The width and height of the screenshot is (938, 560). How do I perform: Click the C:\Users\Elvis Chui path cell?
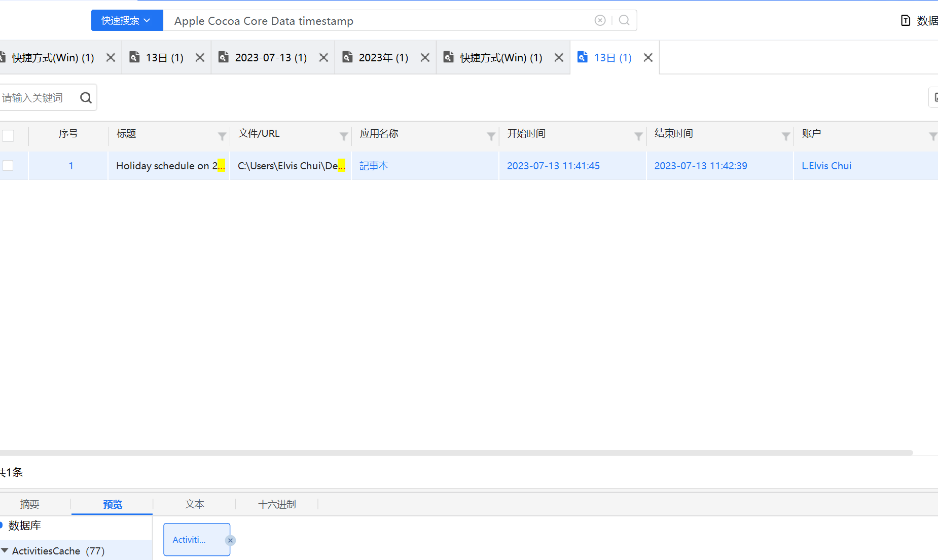point(291,166)
